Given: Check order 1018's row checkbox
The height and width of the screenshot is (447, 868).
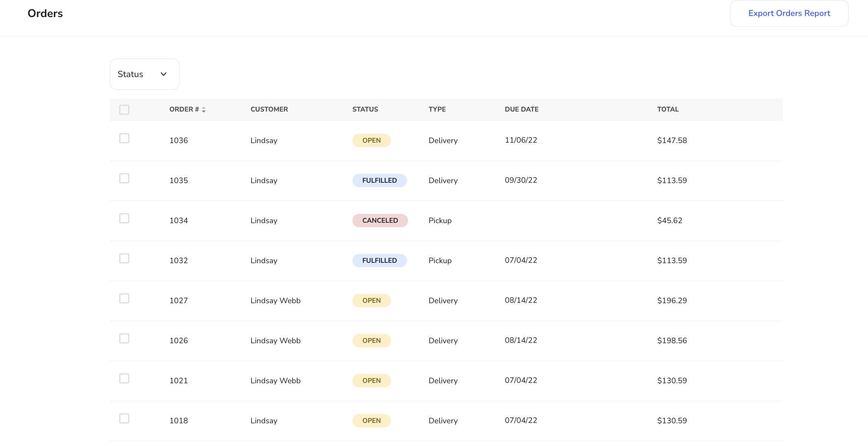Looking at the screenshot, I should [x=124, y=418].
